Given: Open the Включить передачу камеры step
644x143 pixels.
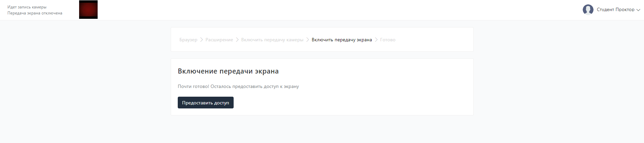Looking at the screenshot, I should (272, 40).
